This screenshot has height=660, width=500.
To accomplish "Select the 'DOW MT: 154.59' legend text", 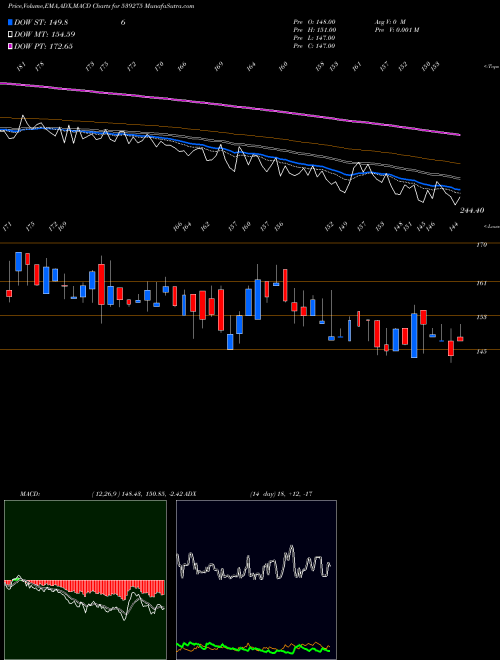I will (x=45, y=34).
